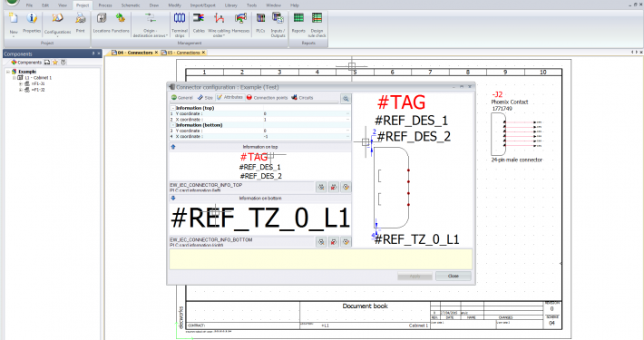This screenshot has height=340, width=644.
Task: Click the Close button in connector dialog
Action: coord(453,276)
